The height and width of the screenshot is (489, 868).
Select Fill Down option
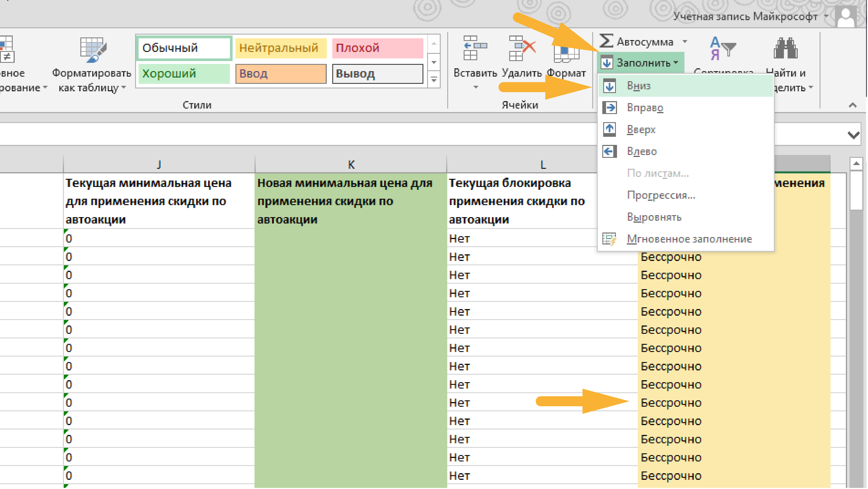tap(638, 86)
